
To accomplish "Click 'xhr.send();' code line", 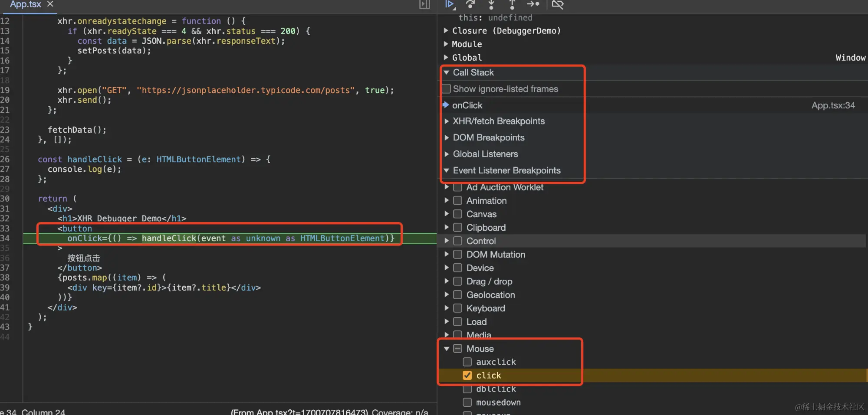I will click(84, 100).
